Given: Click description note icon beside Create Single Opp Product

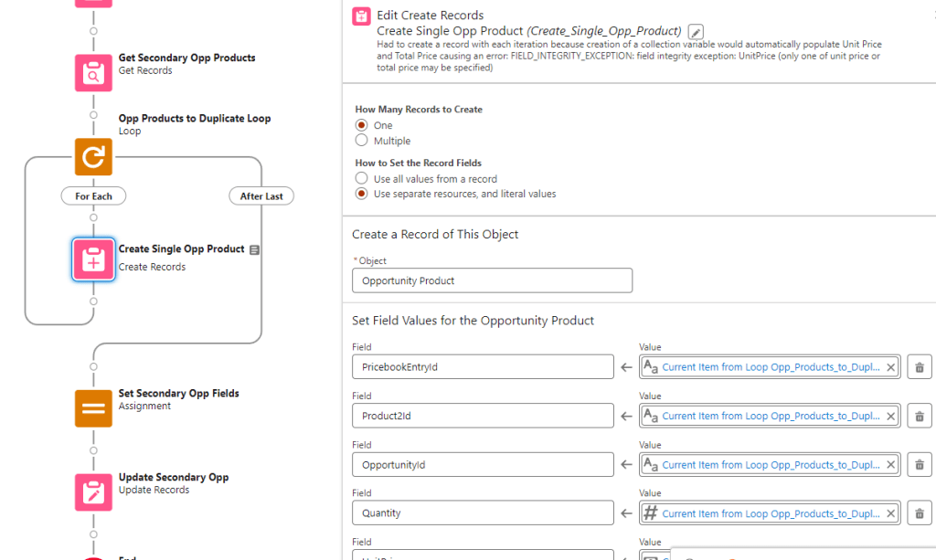Looking at the screenshot, I should (255, 249).
